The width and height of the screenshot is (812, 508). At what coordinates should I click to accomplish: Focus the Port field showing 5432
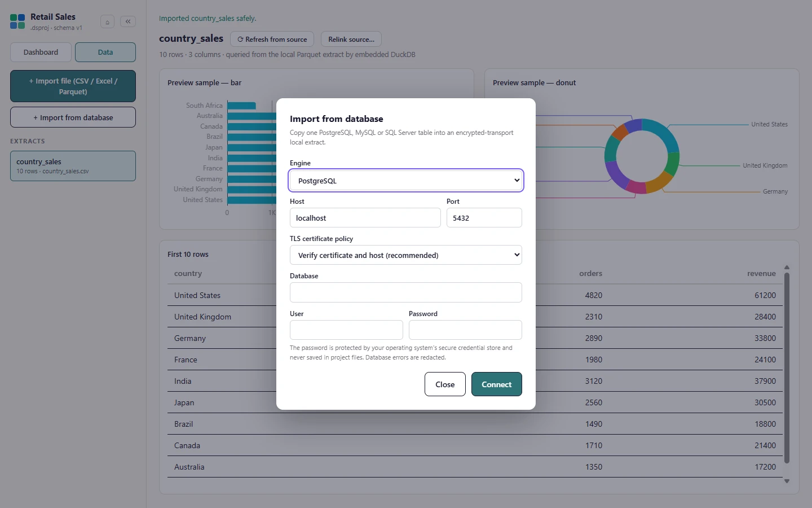click(x=484, y=218)
